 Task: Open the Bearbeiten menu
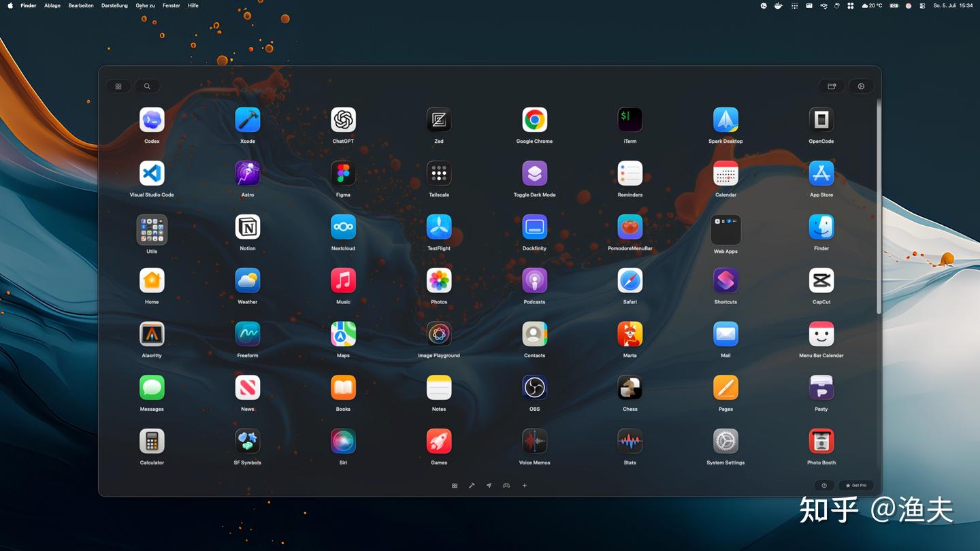81,5
